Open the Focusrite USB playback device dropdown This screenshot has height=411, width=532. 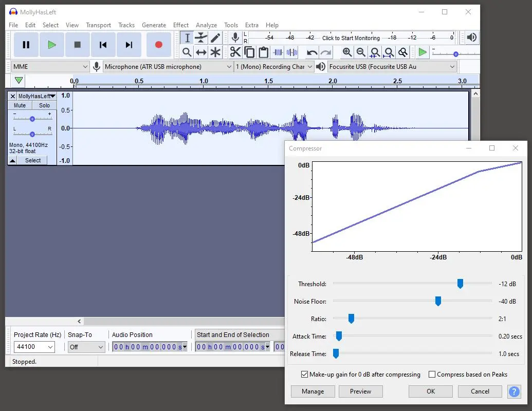[392, 66]
